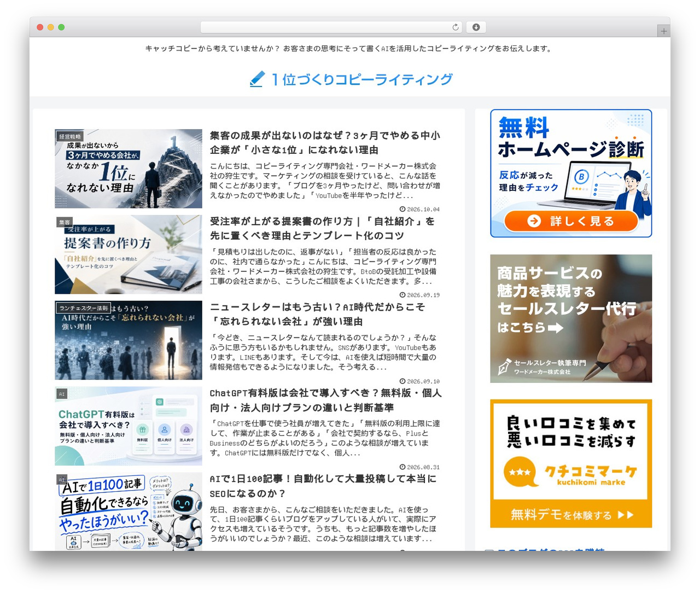Image resolution: width=700 pixels, height=593 pixels.
Task: Open the セールスレター代行 banner
Action: pos(571,318)
